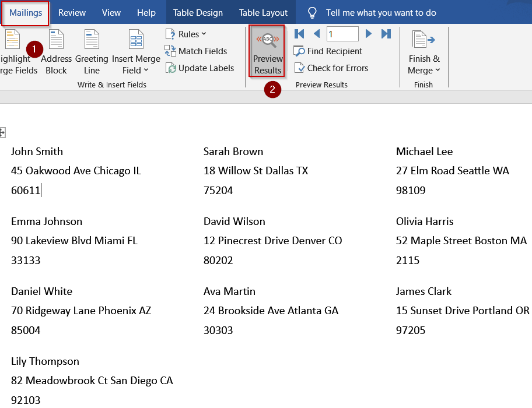Click zip code 33133

click(26, 261)
